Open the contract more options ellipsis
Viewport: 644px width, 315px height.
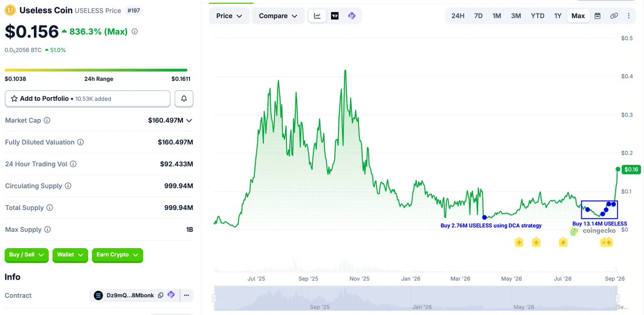coord(186,295)
